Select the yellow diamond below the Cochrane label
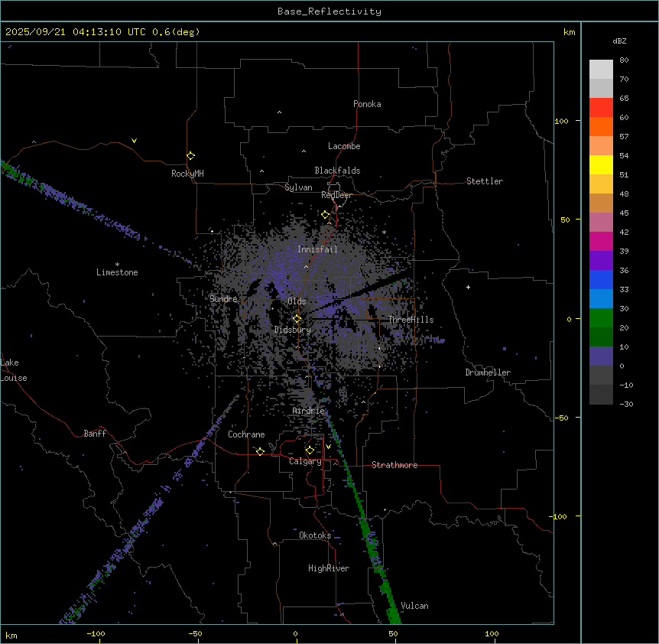 tap(260, 451)
